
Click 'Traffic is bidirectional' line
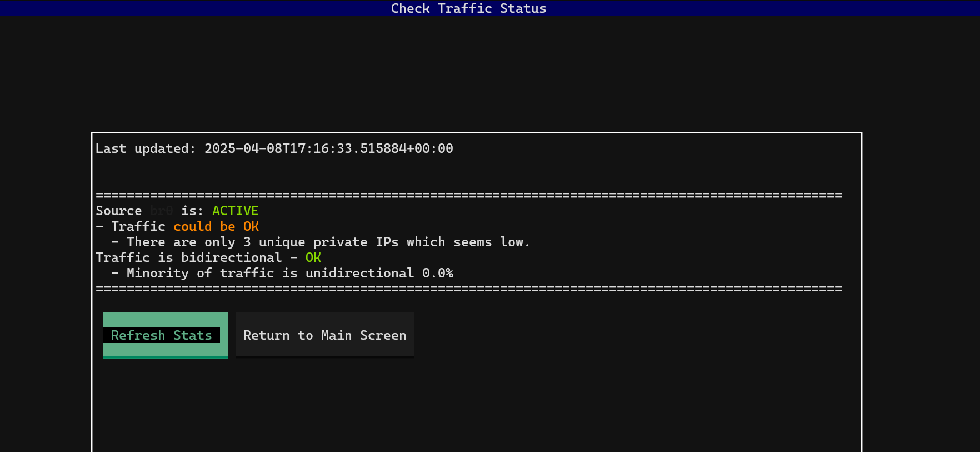pos(208,257)
